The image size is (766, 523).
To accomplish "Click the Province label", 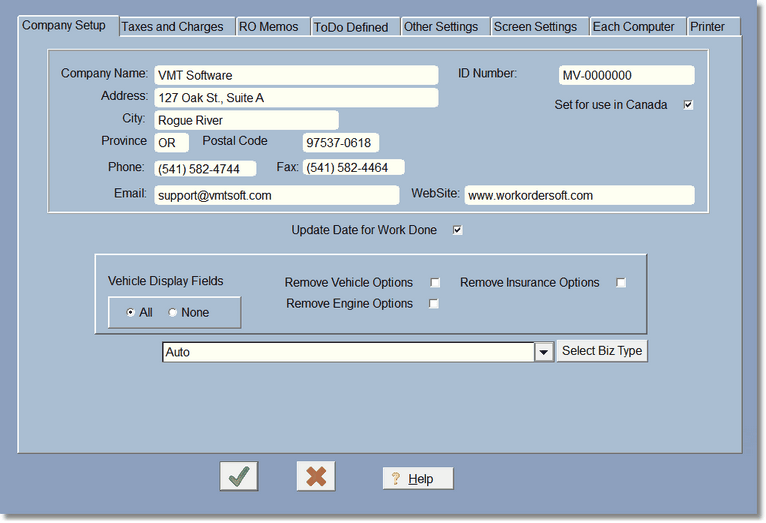I will 124,141.
